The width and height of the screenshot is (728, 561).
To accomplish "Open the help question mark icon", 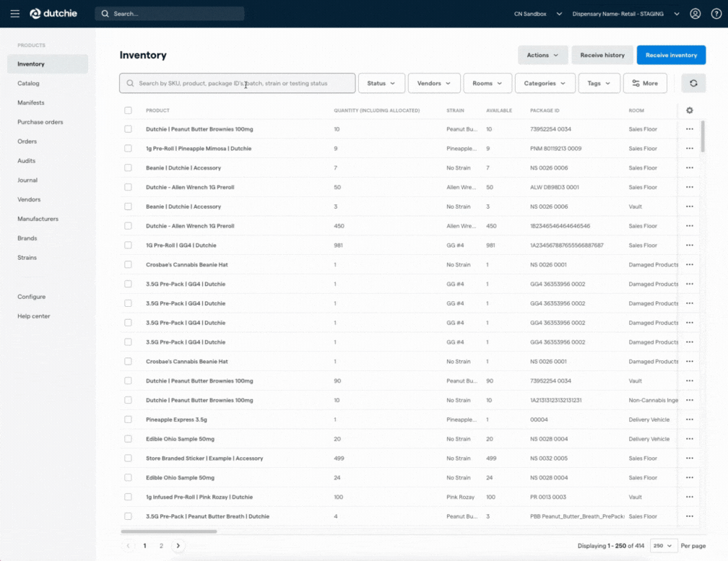I will [716, 14].
